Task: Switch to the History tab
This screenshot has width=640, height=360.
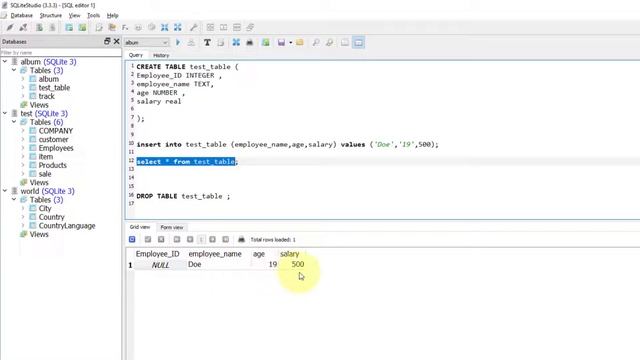Action: point(161,55)
